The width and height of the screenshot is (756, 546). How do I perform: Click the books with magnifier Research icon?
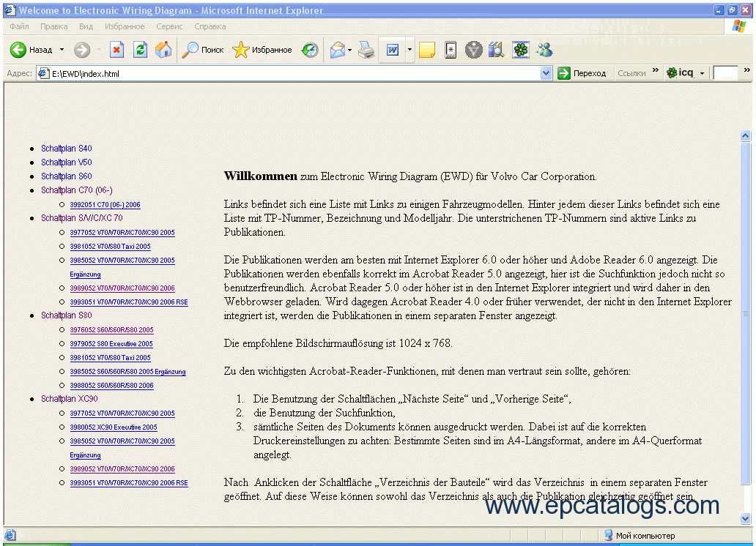(496, 50)
